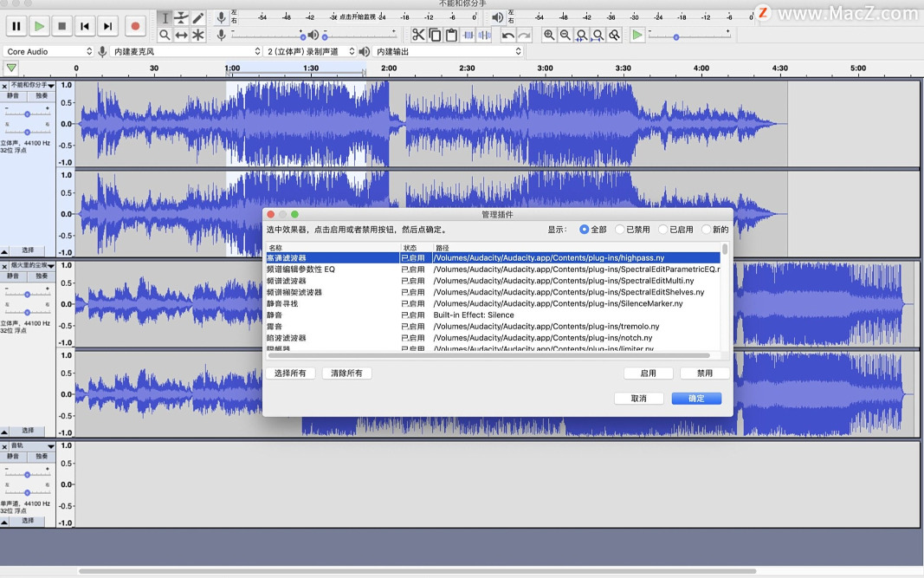The height and width of the screenshot is (578, 924).
Task: Select the 已启用 display filter radio
Action: pos(663,230)
